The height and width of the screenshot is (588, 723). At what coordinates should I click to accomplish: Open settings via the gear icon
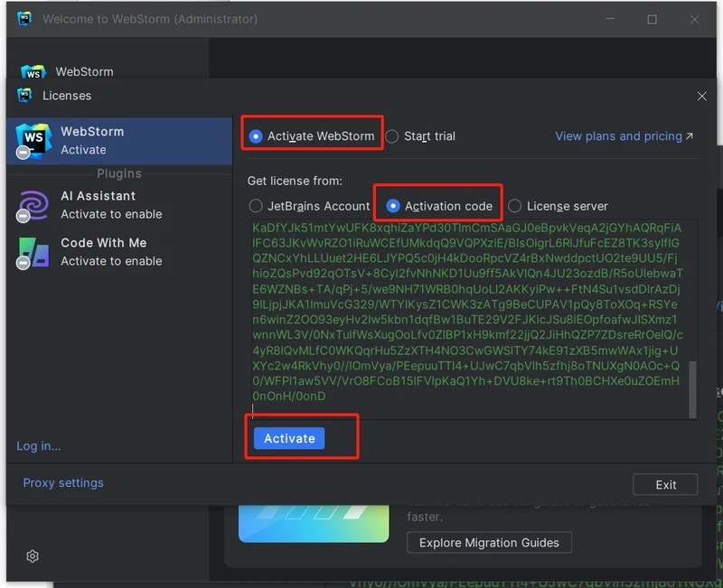pos(33,556)
